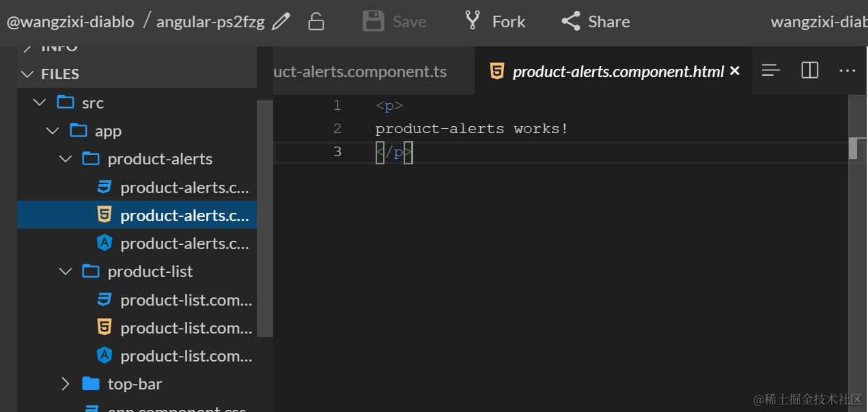Viewport: 868px width, 412px height.
Task: Click the format document lines icon
Action: 771,70
